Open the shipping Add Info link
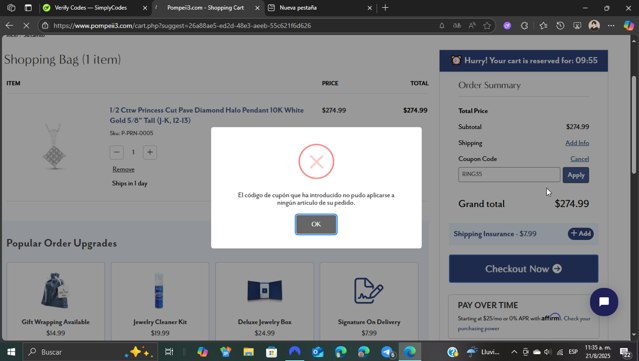This screenshot has height=361, width=639. coord(577,143)
